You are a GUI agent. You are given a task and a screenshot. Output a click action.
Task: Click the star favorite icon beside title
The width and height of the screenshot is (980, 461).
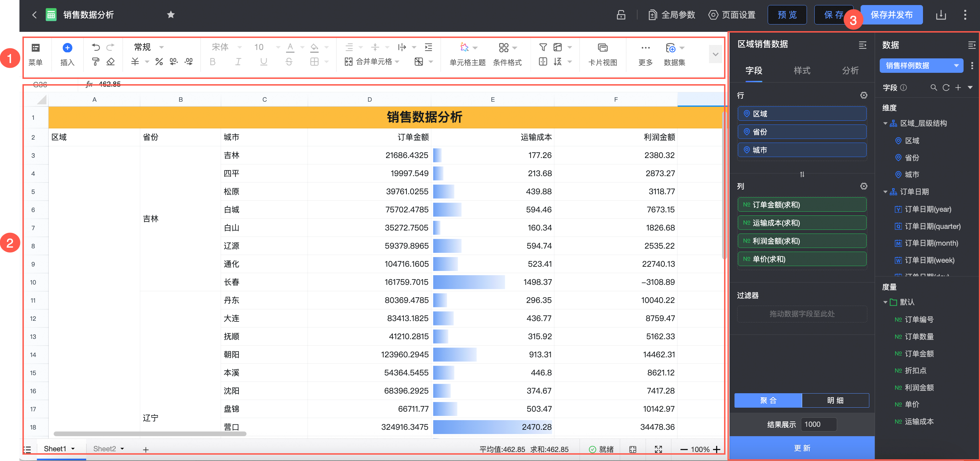click(x=171, y=15)
